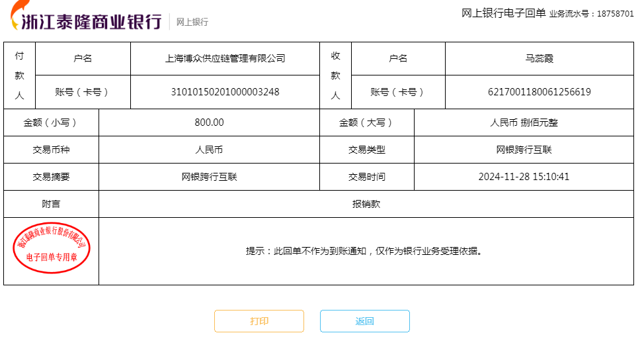Click the 交易摘要 label cell
Viewport: 644px width, 337px height.
51,177
